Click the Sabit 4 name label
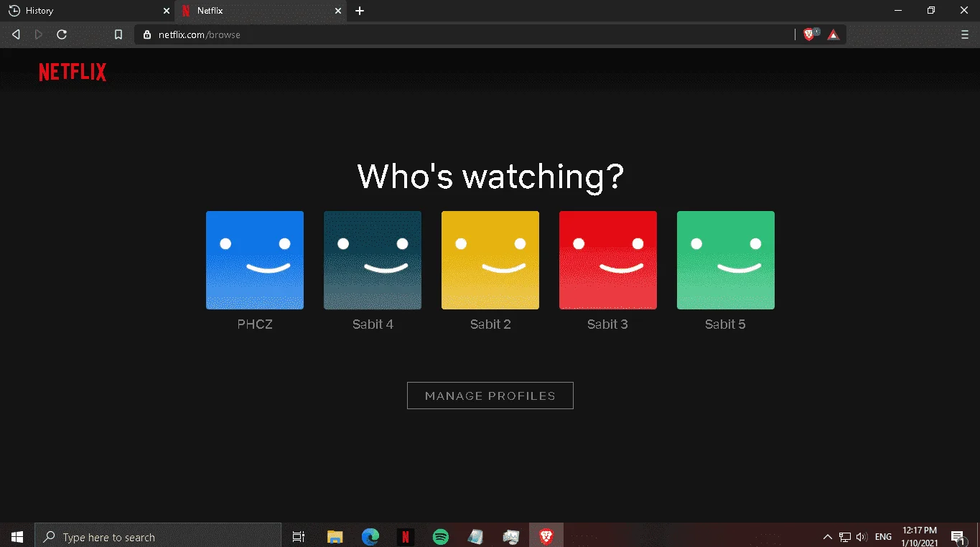This screenshot has height=547, width=980. coord(373,324)
